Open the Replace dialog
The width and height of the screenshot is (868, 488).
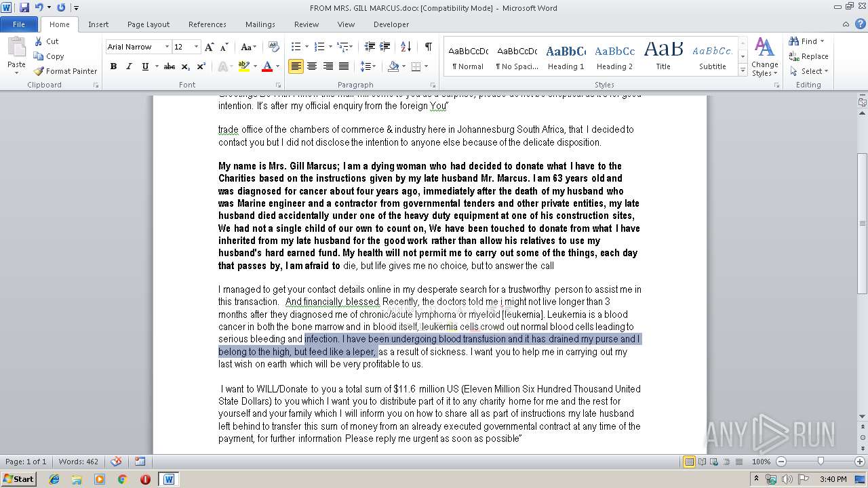pyautogui.click(x=808, y=56)
